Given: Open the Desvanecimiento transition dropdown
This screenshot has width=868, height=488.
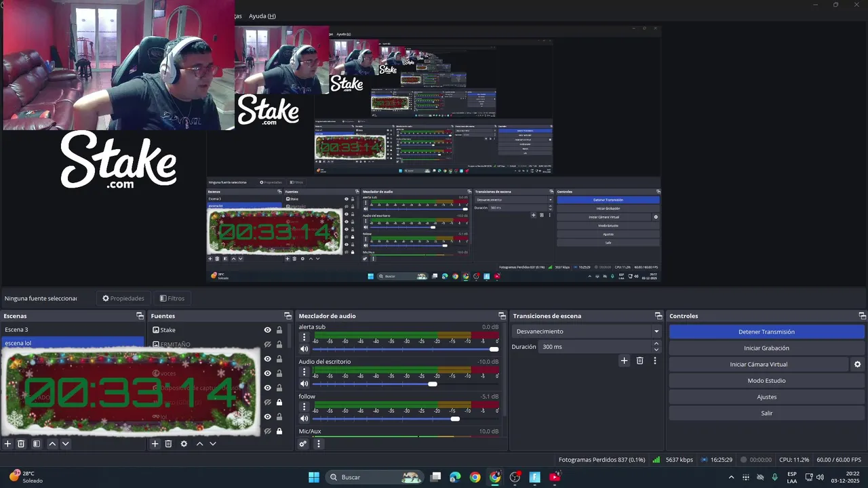Looking at the screenshot, I should click(587, 331).
